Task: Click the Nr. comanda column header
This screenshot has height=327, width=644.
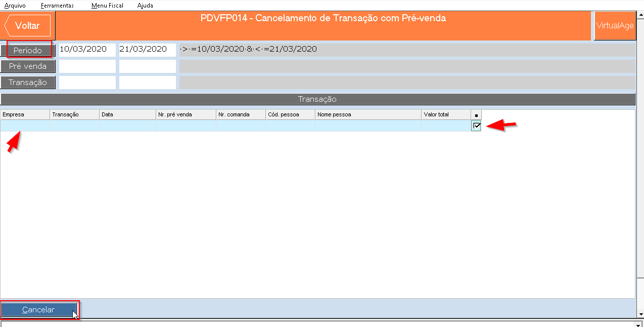Action: (241, 115)
